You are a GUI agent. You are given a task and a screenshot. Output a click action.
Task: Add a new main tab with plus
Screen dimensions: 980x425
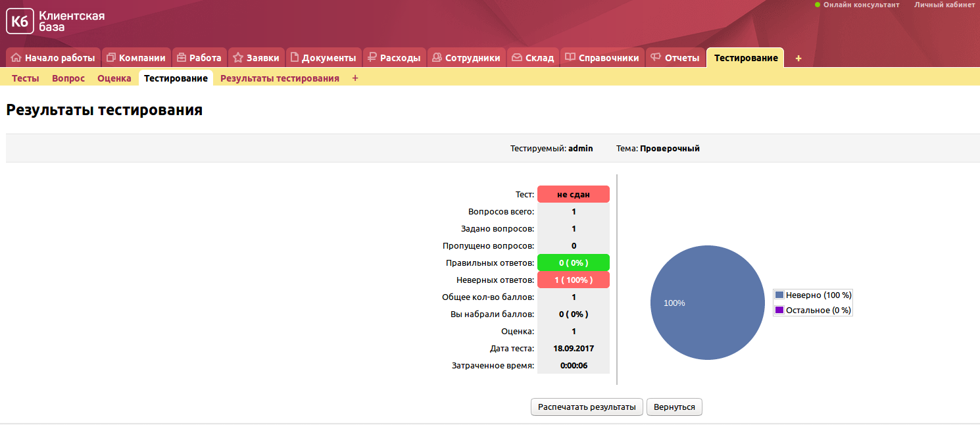[798, 58]
